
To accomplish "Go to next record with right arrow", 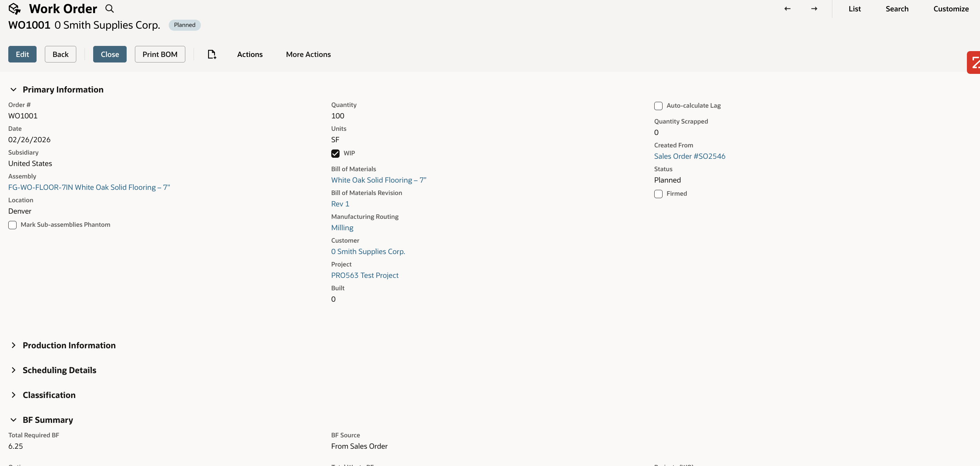I will point(814,9).
